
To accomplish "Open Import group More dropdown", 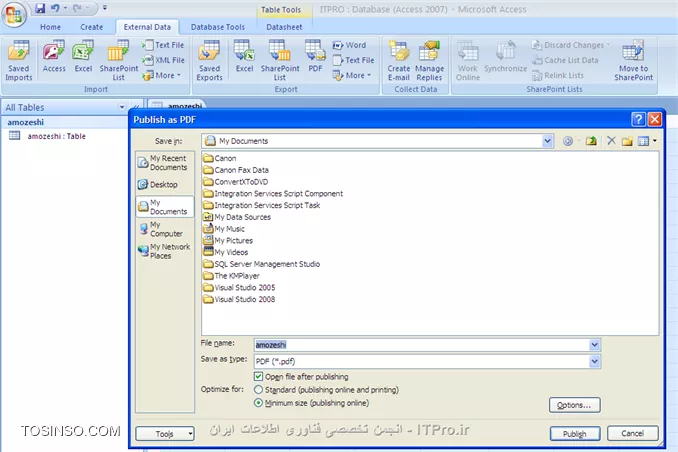I will 162,75.
